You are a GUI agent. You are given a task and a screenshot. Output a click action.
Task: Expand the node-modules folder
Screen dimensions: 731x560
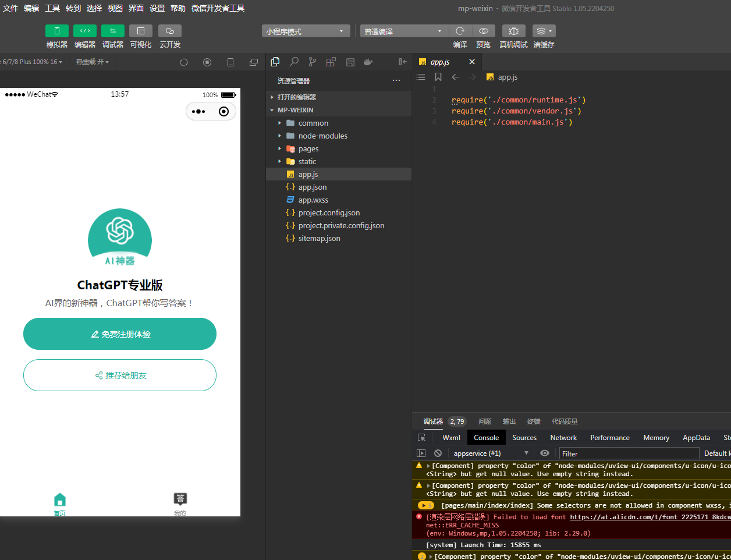(339, 136)
